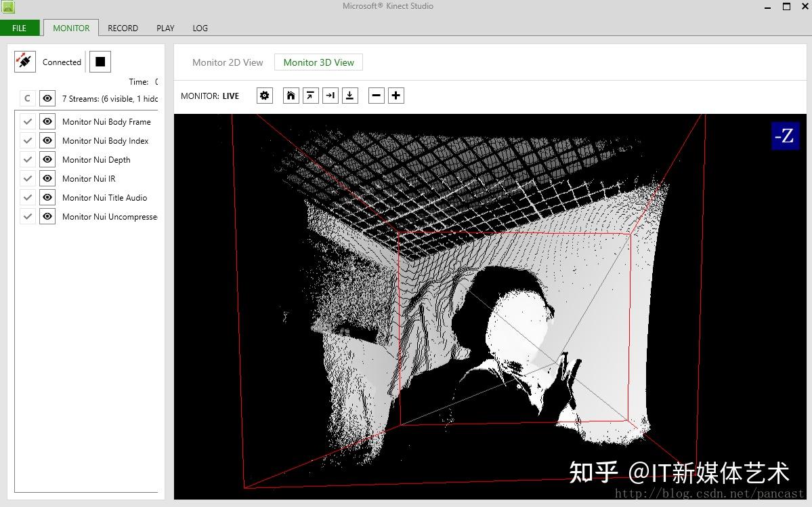Toggle visibility for all 7 streams
The height and width of the screenshot is (507, 812).
[47, 98]
